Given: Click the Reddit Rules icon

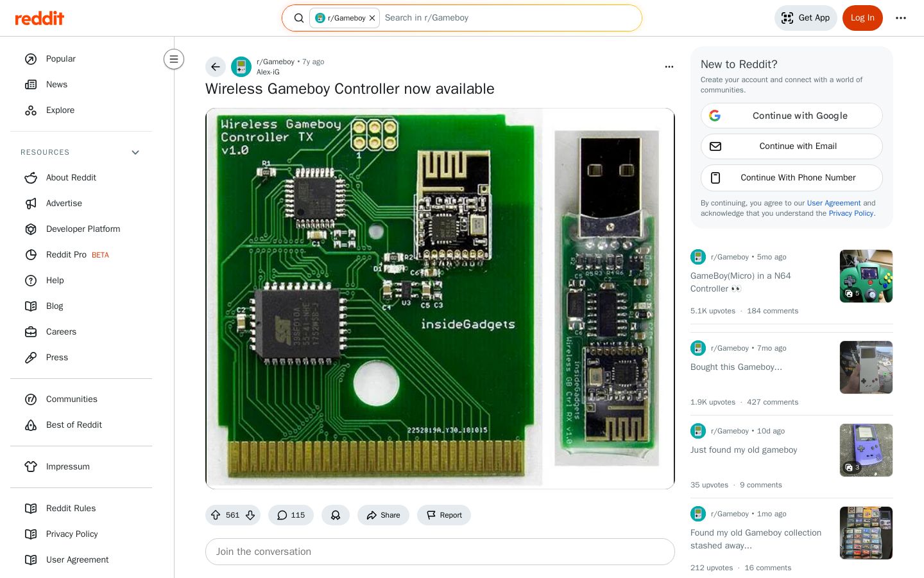Looking at the screenshot, I should point(31,509).
